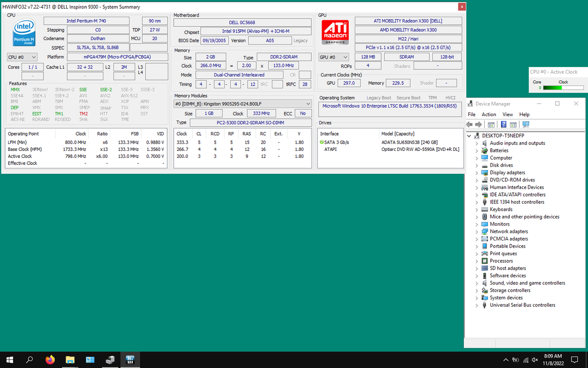Select Portable Devices tree item
The width and height of the screenshot is (588, 368).
tap(508, 246)
